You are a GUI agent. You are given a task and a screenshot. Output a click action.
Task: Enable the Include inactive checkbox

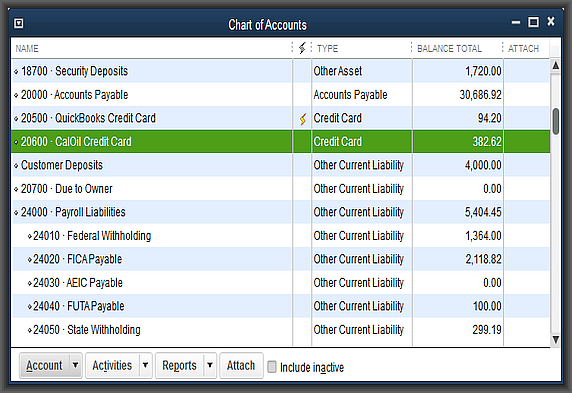[272, 367]
